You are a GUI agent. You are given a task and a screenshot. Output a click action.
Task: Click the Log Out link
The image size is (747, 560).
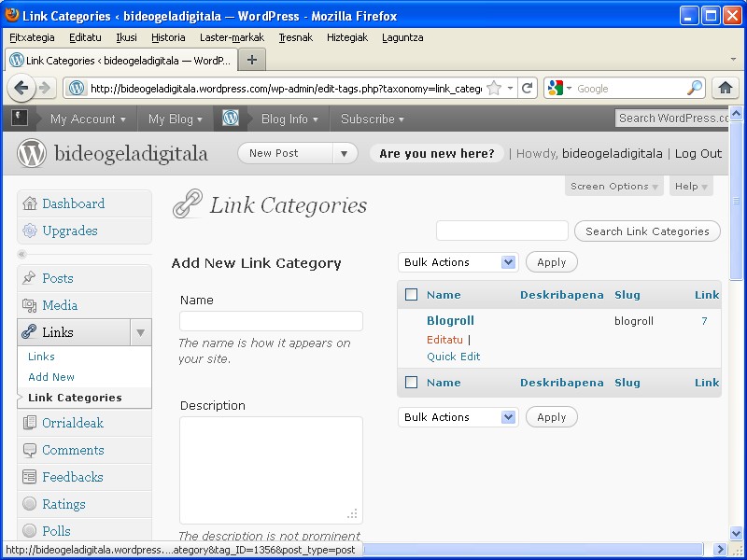point(698,153)
